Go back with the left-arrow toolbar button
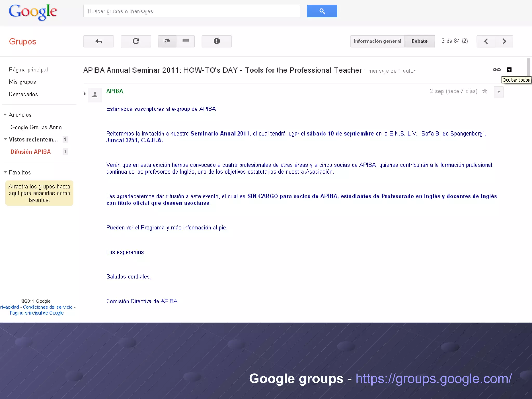This screenshot has height=399, width=532. click(x=98, y=41)
